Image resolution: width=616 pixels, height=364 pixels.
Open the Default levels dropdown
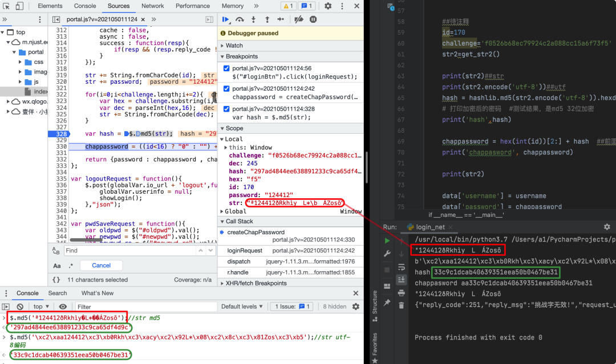tap(242, 306)
